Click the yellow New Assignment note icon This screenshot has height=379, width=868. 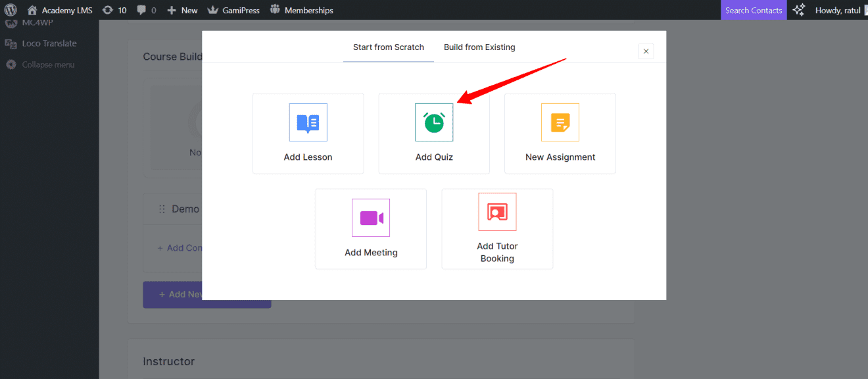(x=560, y=122)
